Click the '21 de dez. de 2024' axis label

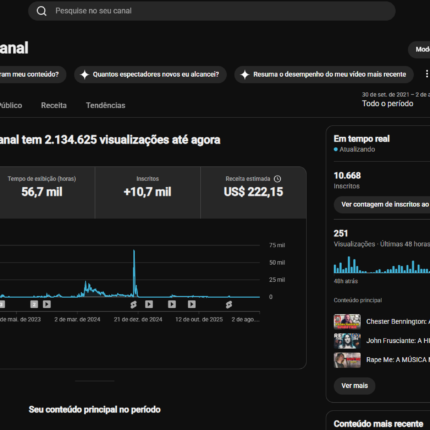click(x=138, y=319)
